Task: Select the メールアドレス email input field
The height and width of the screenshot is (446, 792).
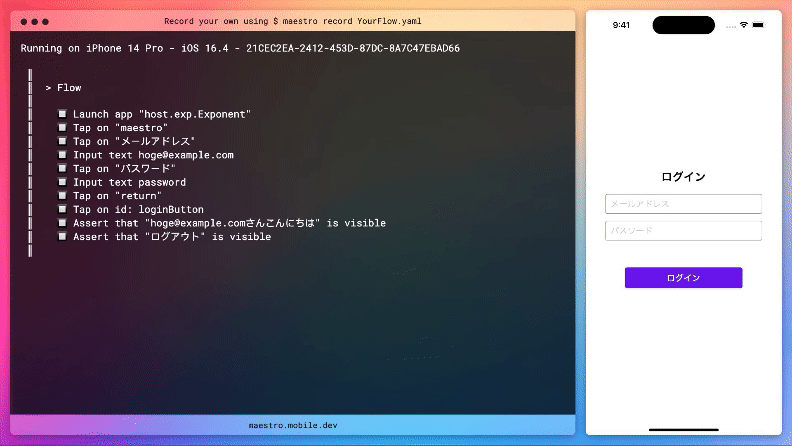Action: coord(683,204)
